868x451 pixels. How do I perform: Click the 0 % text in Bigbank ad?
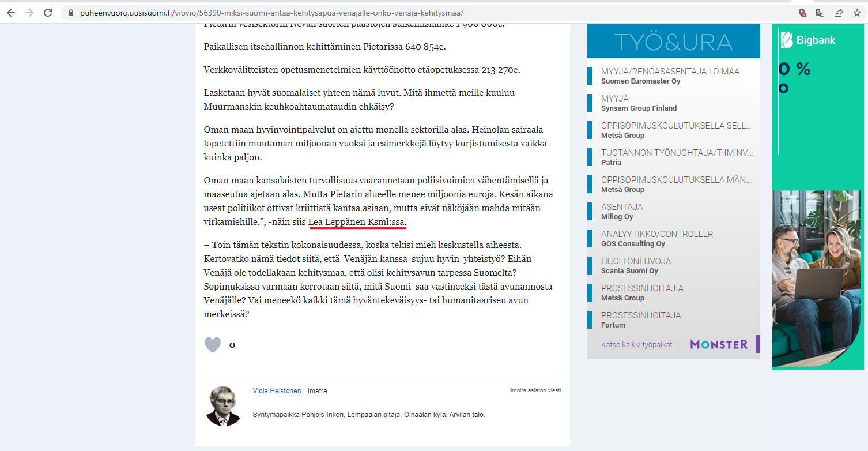click(794, 69)
